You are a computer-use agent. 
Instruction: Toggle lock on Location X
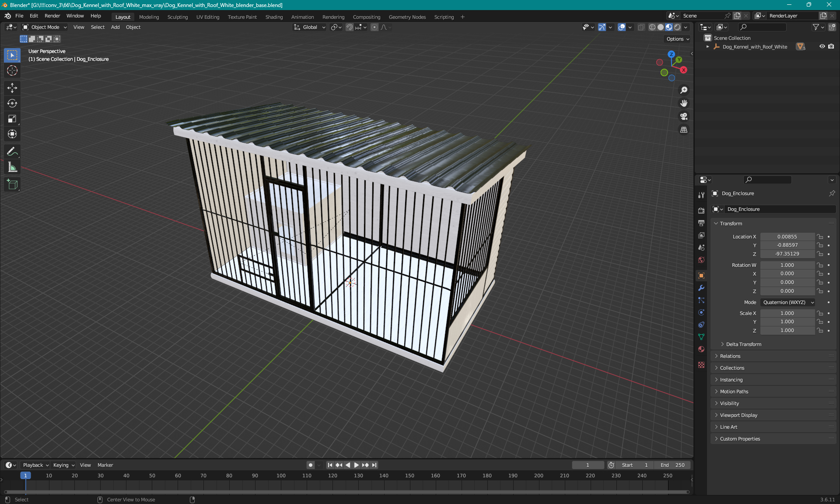[820, 237]
